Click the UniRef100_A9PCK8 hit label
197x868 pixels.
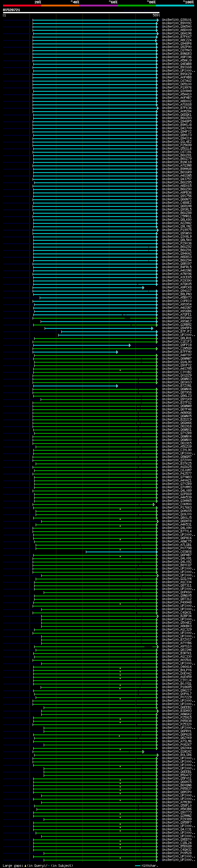177,288
